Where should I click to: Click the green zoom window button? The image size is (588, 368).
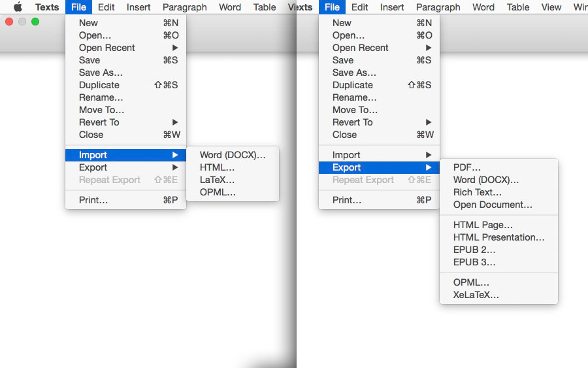click(x=35, y=22)
